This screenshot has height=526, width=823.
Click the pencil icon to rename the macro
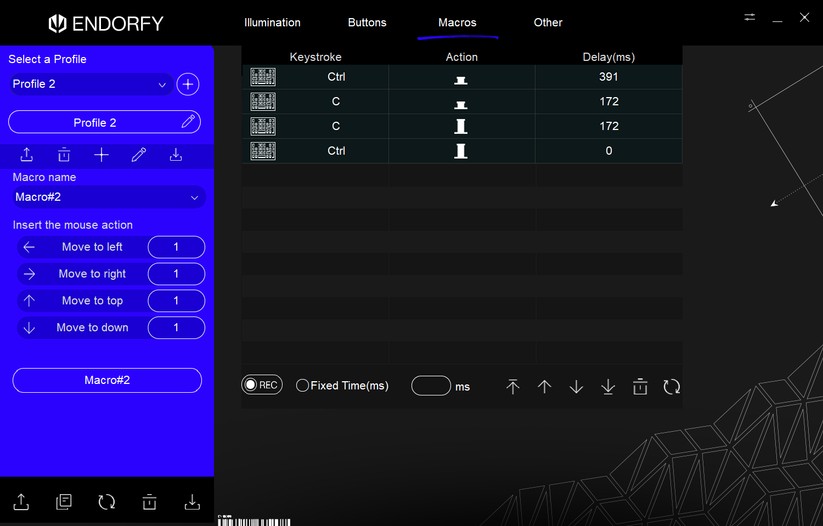coord(139,155)
